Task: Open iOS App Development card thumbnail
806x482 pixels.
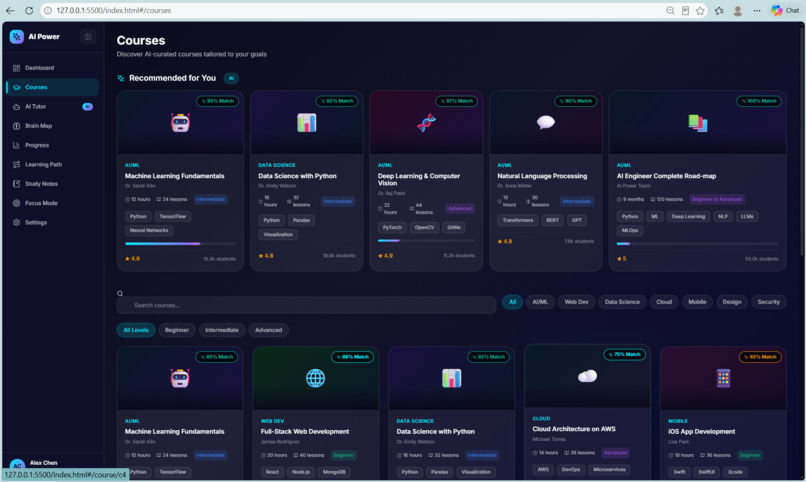Action: pos(723,378)
